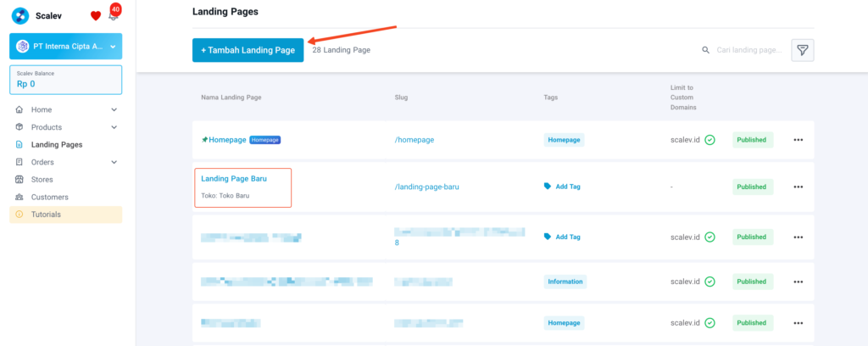The image size is (868, 346).
Task: Click Home menu label
Action: click(42, 109)
